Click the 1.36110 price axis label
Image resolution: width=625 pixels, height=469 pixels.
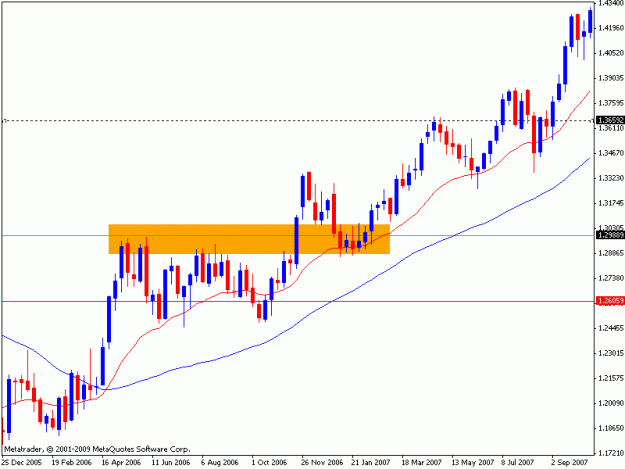pyautogui.click(x=611, y=128)
